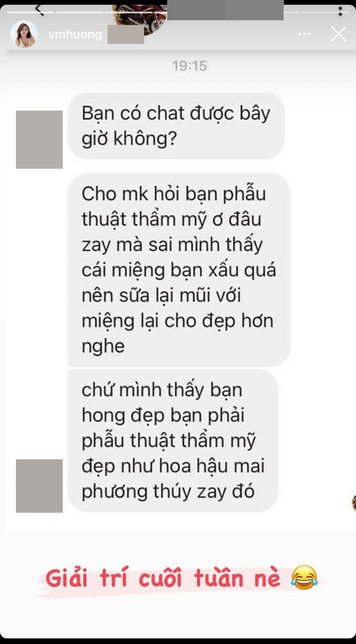356x644 pixels.
Task: Tap sender avatar beside the last message
Action: (x=39, y=486)
